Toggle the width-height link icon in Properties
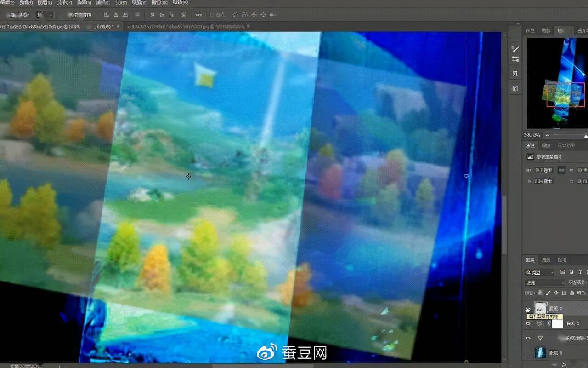The width and height of the screenshot is (588, 368). pos(561,170)
